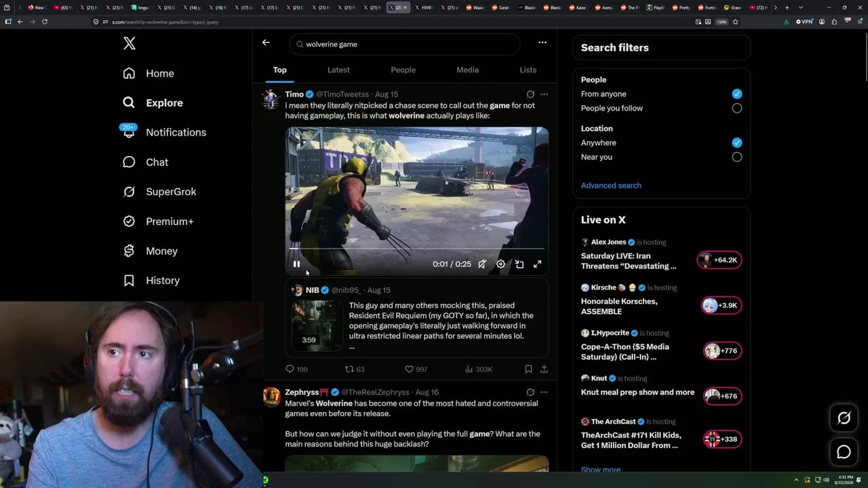This screenshot has height=488, width=868.
Task: Open Money in the sidebar
Action: [x=150, y=251]
